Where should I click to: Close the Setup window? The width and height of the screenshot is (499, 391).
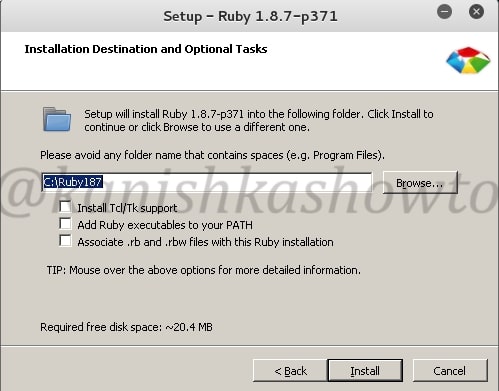[476, 12]
